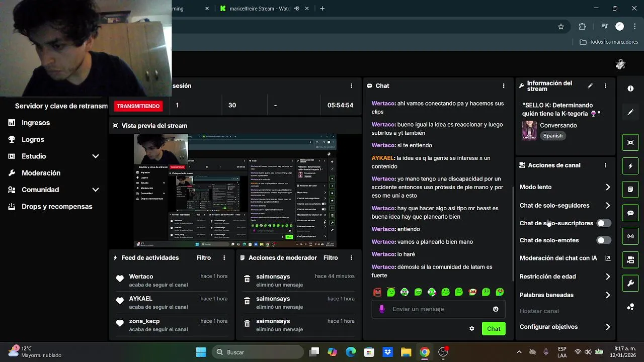Click the Spanish language tag
Screen dimensions: 644x362
(552, 136)
